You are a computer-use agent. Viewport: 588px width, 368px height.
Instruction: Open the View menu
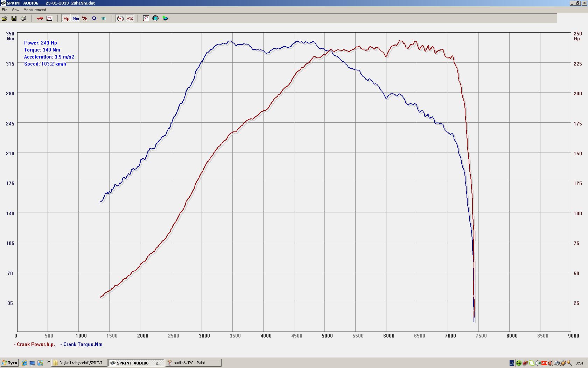pyautogui.click(x=15, y=10)
